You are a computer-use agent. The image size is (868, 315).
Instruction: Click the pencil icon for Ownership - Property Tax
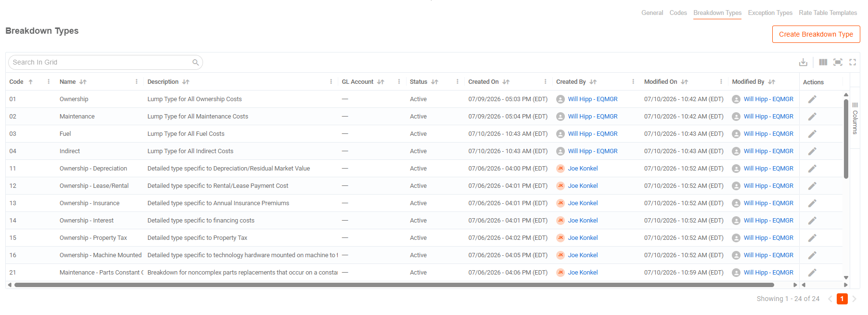pyautogui.click(x=812, y=238)
